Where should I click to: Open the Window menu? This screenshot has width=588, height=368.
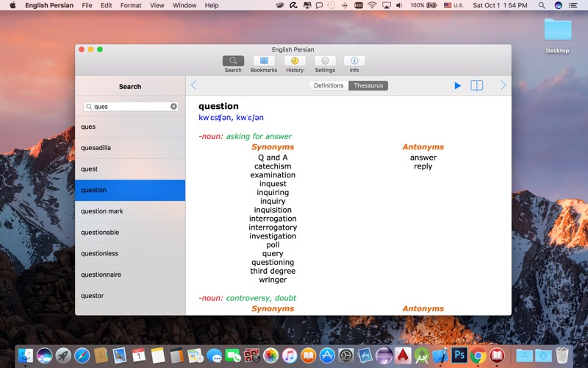184,5
